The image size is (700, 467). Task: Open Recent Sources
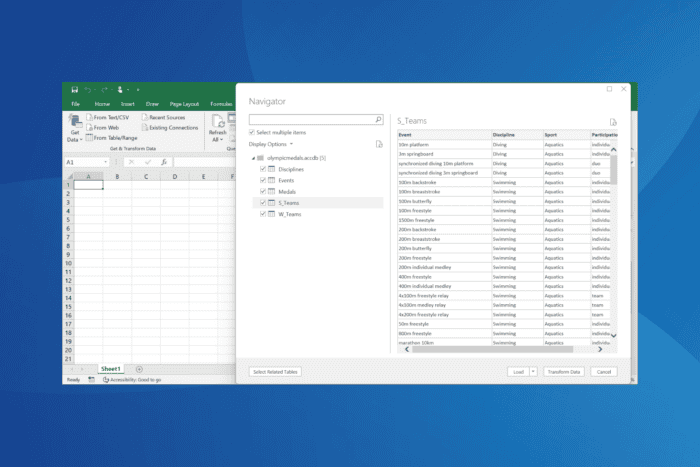pos(163,117)
